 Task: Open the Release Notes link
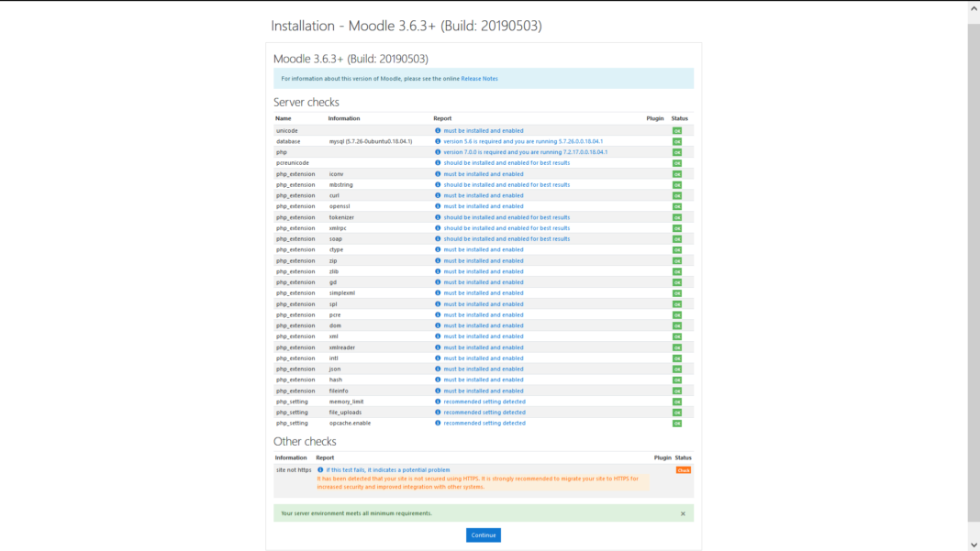point(478,79)
